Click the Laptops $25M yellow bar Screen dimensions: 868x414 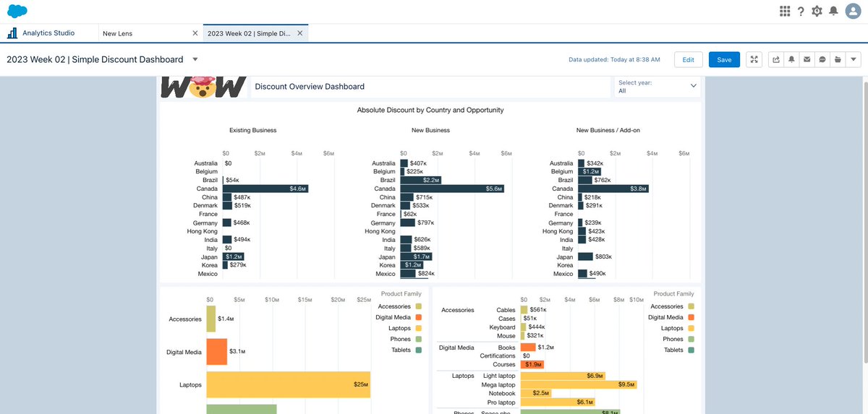(288, 385)
